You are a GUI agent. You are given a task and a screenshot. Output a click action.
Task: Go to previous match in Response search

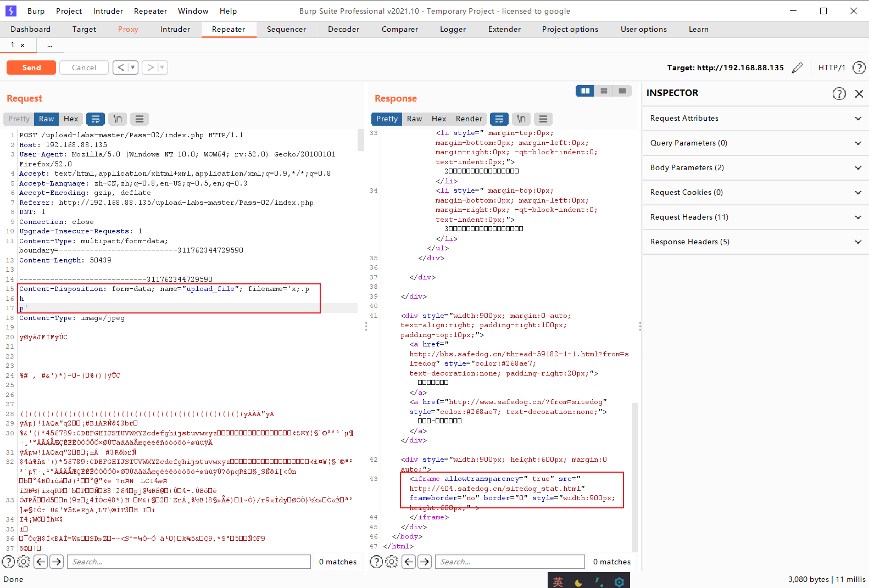pyautogui.click(x=409, y=562)
